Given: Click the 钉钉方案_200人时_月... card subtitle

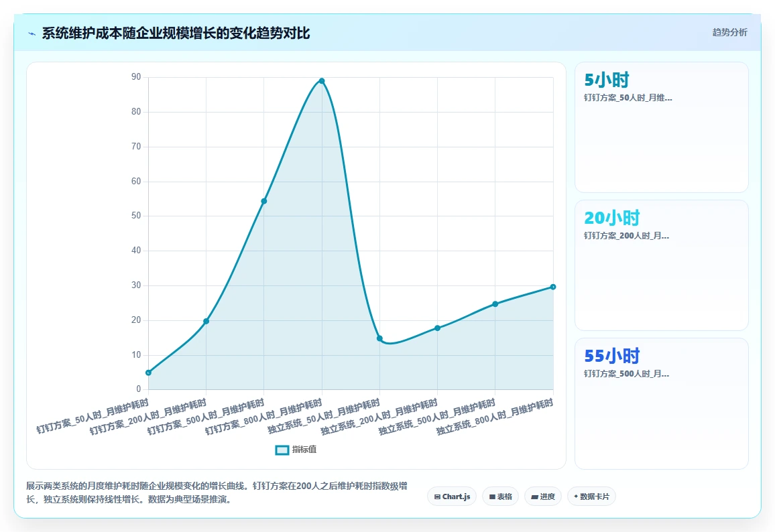Looking at the screenshot, I should click(626, 236).
